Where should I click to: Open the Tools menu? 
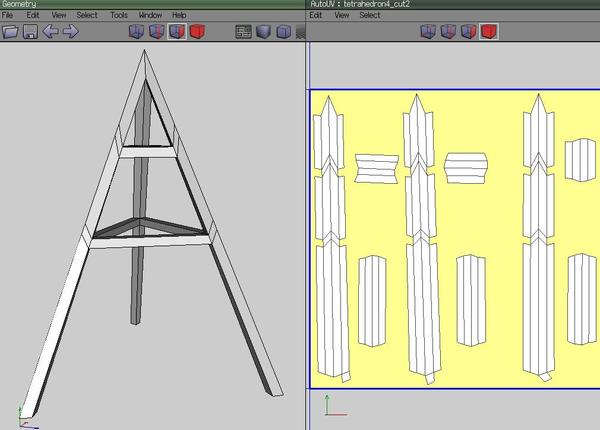point(119,15)
